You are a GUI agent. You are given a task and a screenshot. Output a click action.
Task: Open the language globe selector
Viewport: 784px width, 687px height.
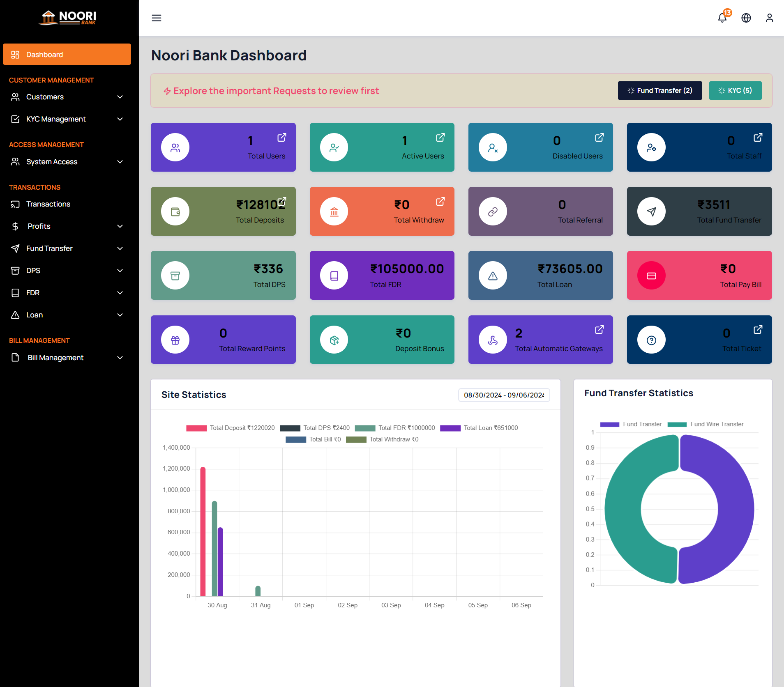coord(746,18)
